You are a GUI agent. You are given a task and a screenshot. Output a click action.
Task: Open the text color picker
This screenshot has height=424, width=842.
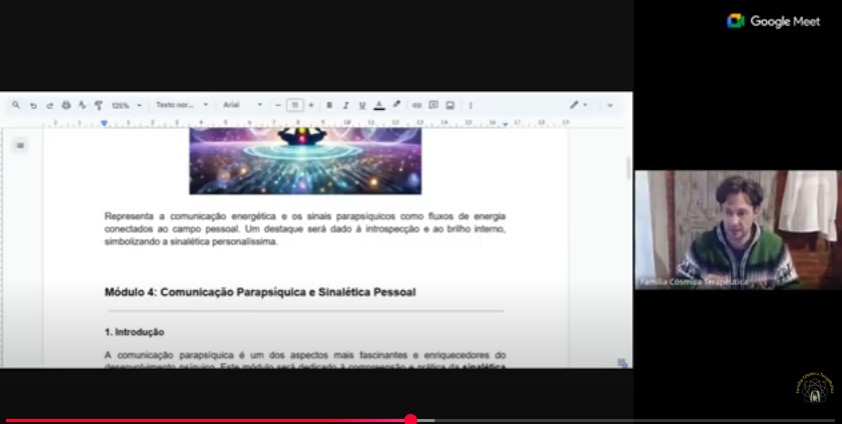379,105
